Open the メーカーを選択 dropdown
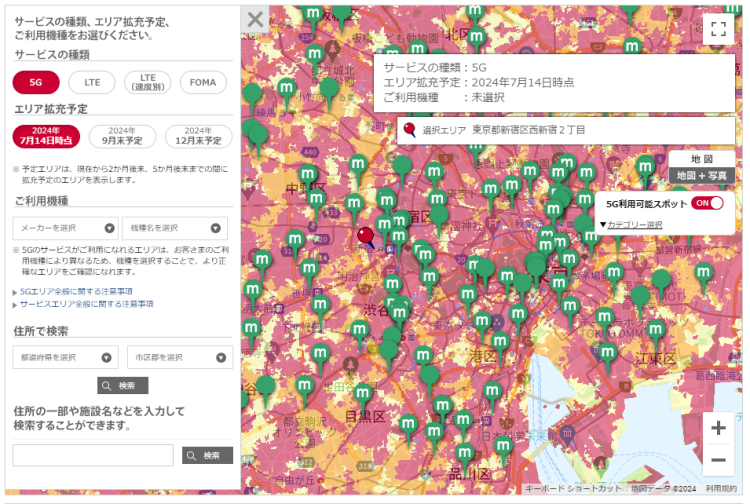 (66, 228)
